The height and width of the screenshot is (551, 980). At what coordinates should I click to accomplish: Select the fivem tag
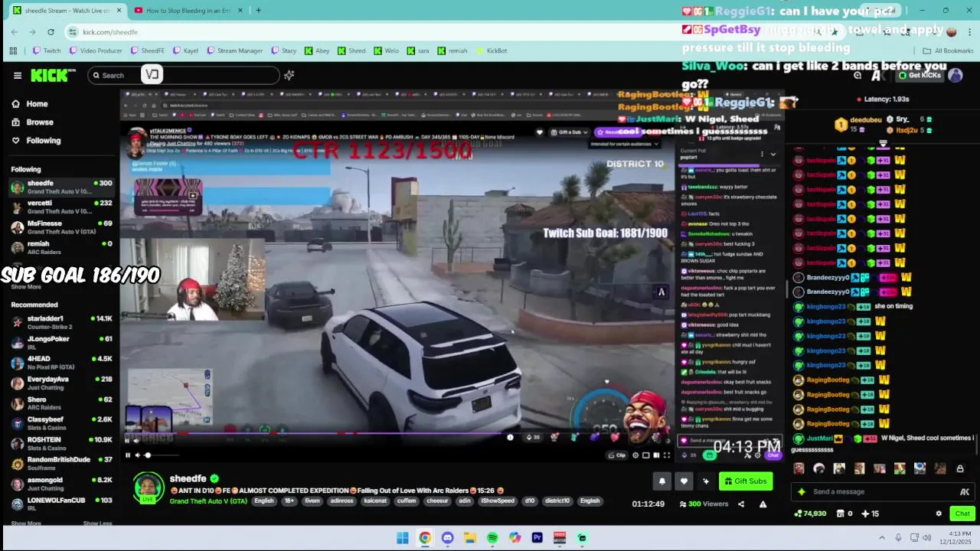pyautogui.click(x=312, y=501)
